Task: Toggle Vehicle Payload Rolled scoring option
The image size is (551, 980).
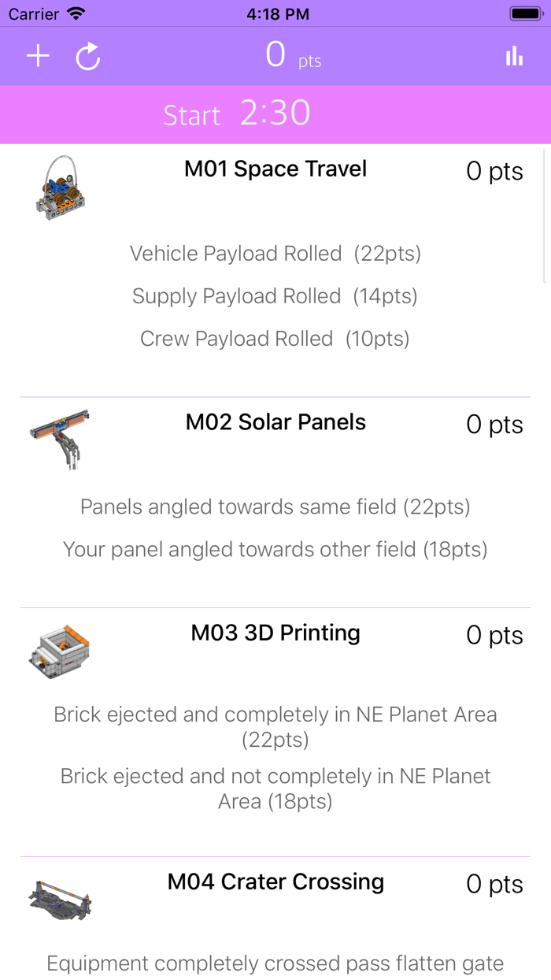Action: tap(275, 253)
